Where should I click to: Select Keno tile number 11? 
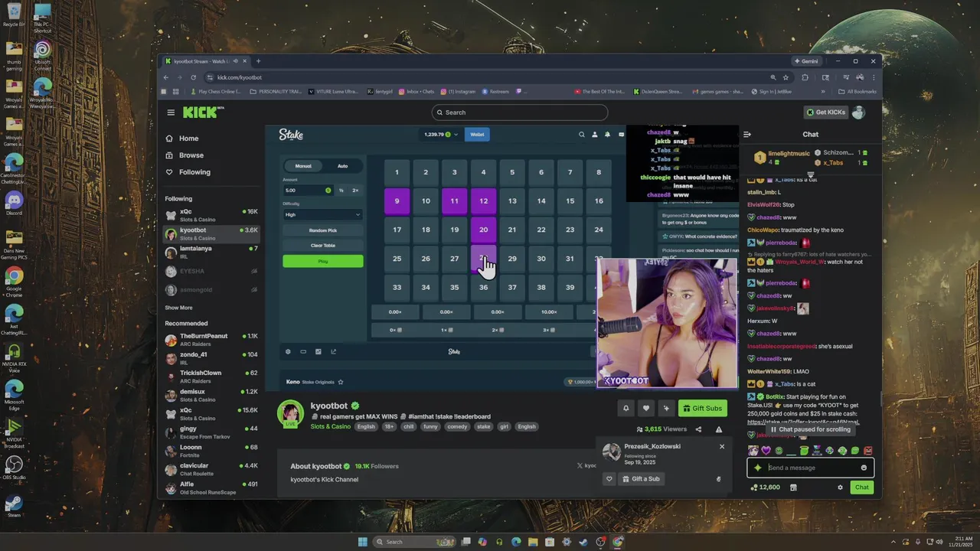tap(454, 201)
